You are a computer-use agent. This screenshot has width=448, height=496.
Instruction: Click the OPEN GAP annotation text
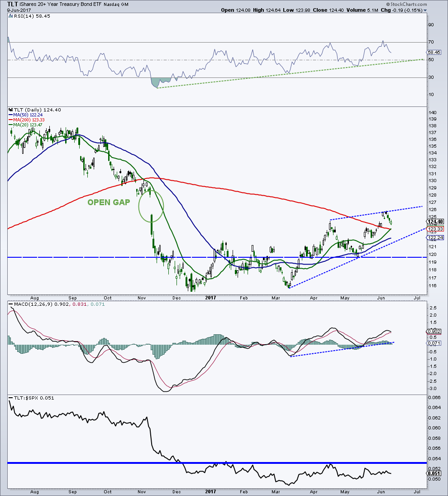click(x=109, y=202)
